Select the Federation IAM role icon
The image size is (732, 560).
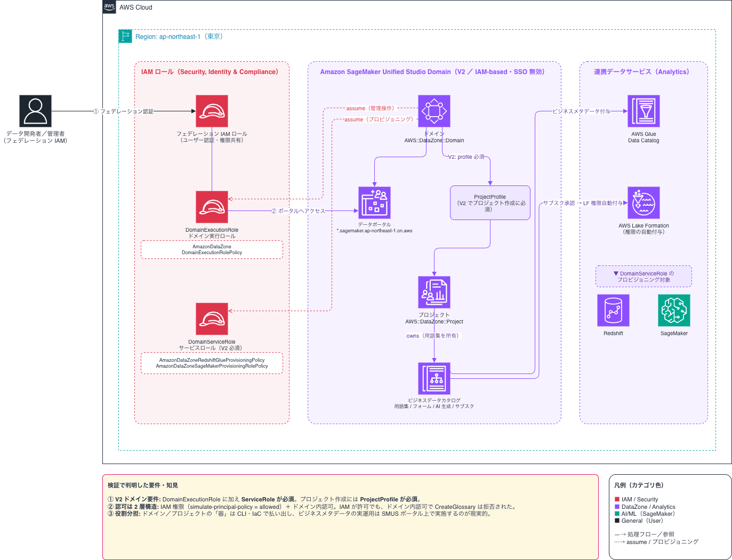coord(212,111)
